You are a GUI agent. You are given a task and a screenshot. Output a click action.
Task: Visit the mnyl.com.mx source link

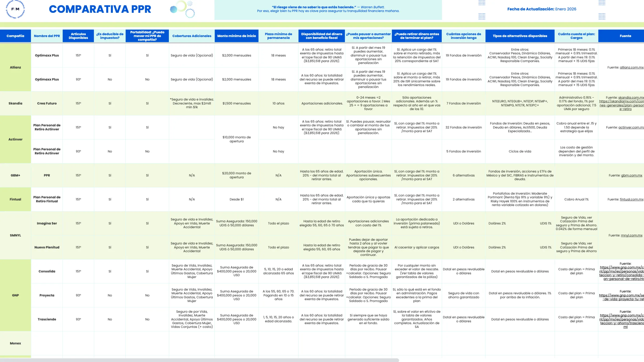[x=631, y=235]
